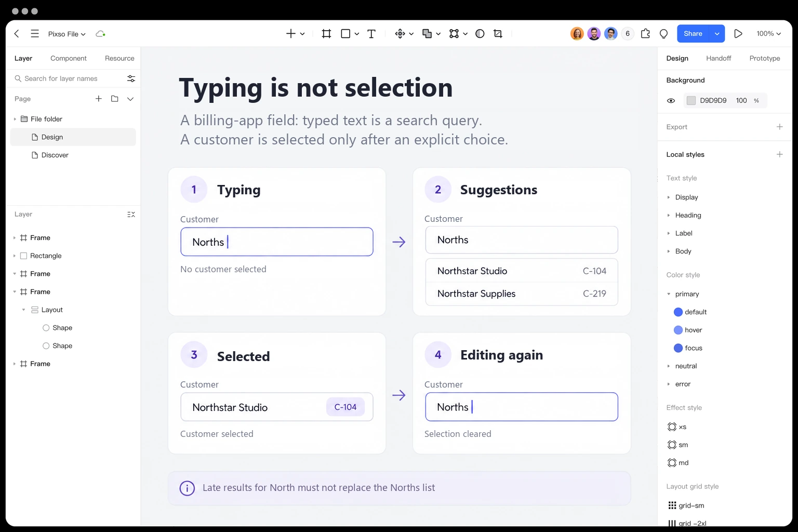Click the layer name search field
The image size is (798, 532).
point(69,78)
